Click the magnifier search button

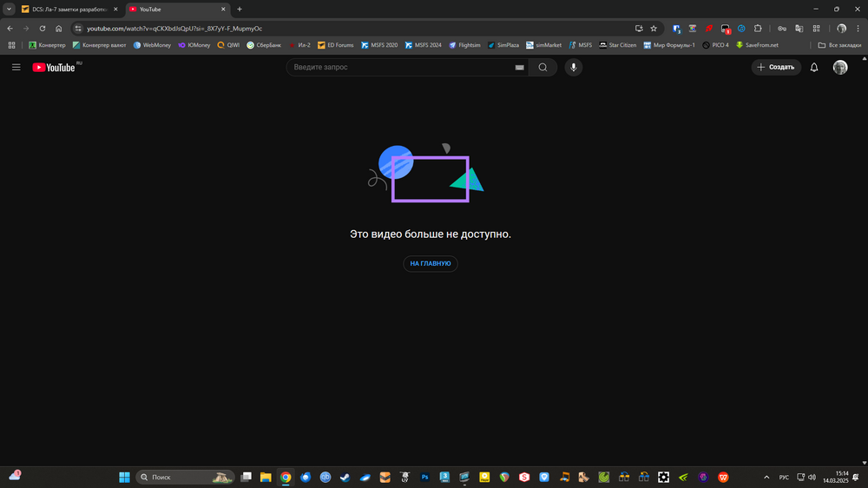pos(543,67)
